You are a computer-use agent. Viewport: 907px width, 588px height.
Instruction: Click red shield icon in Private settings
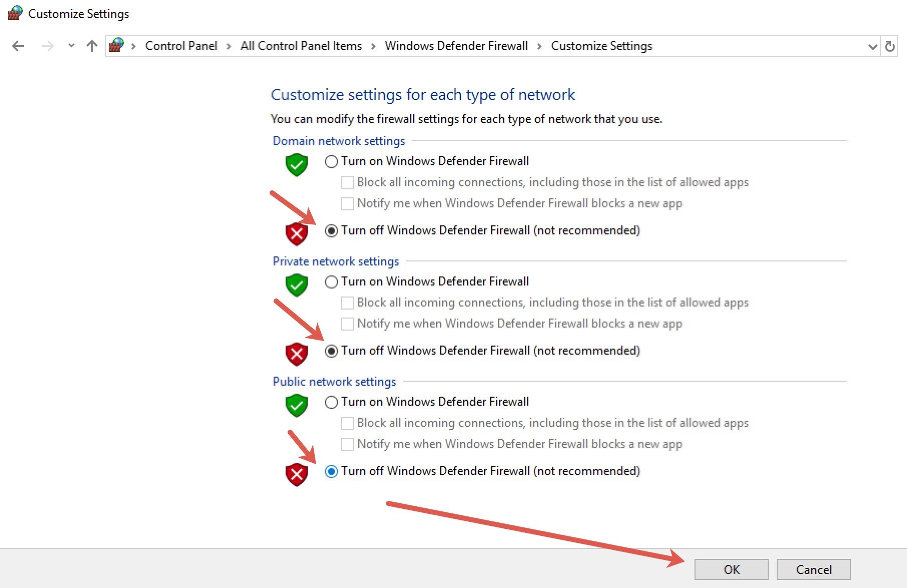(296, 354)
